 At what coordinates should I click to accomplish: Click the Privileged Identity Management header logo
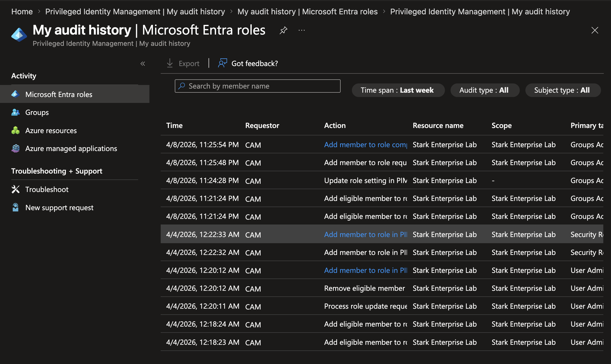pyautogui.click(x=19, y=35)
